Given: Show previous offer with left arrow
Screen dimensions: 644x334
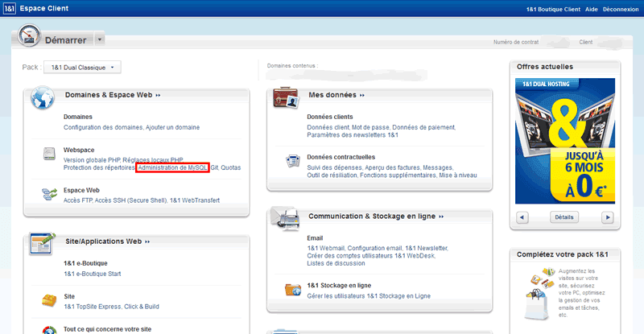Looking at the screenshot, I should pos(522,217).
